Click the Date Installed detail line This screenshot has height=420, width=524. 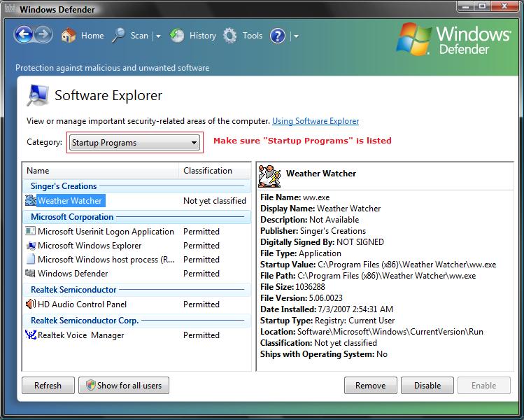327,309
